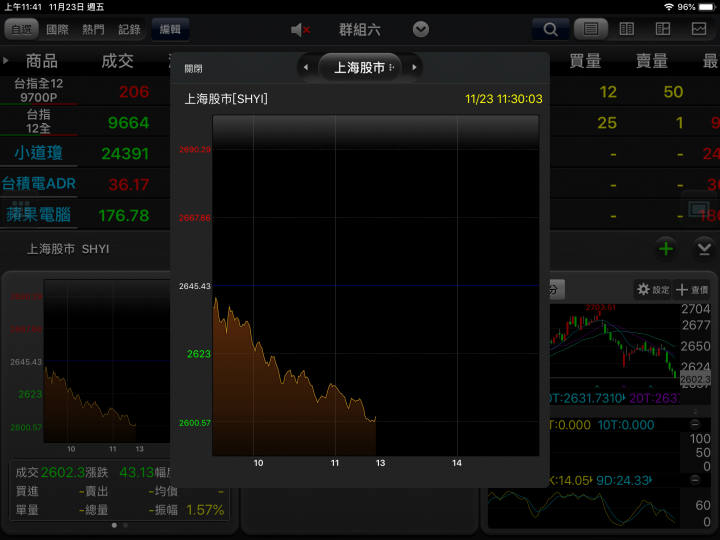Sort by the 賣量 column header

pos(652,61)
